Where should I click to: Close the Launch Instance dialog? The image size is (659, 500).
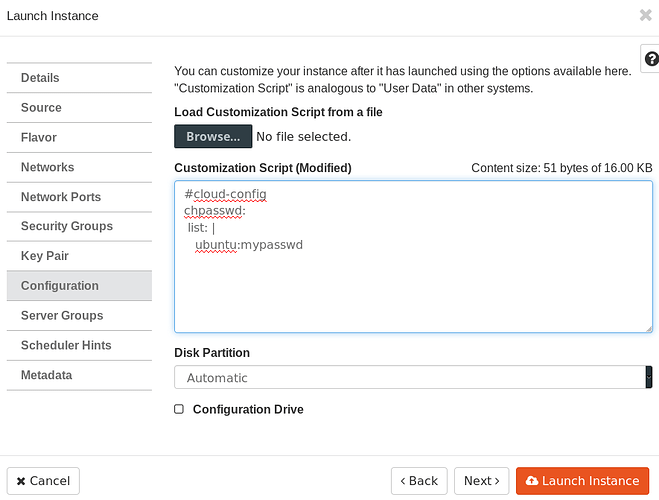(x=645, y=15)
